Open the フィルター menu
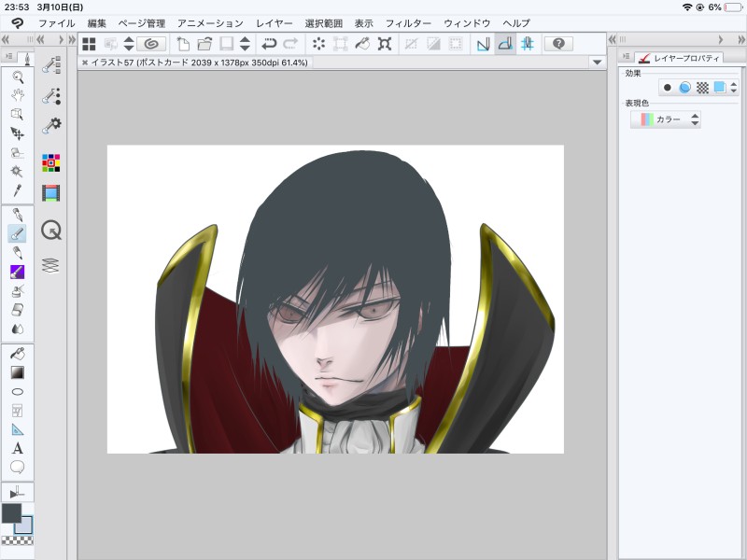The image size is (747, 560). [408, 22]
